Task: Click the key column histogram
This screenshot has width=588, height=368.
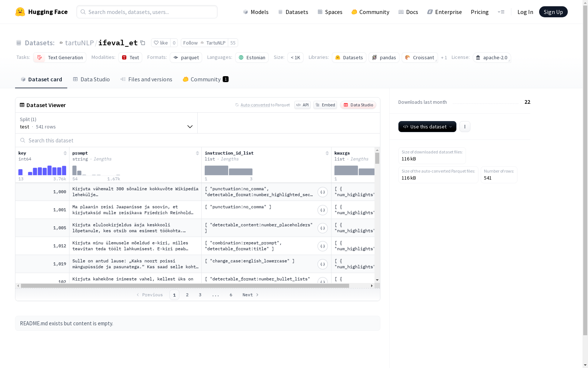Action: point(42,170)
